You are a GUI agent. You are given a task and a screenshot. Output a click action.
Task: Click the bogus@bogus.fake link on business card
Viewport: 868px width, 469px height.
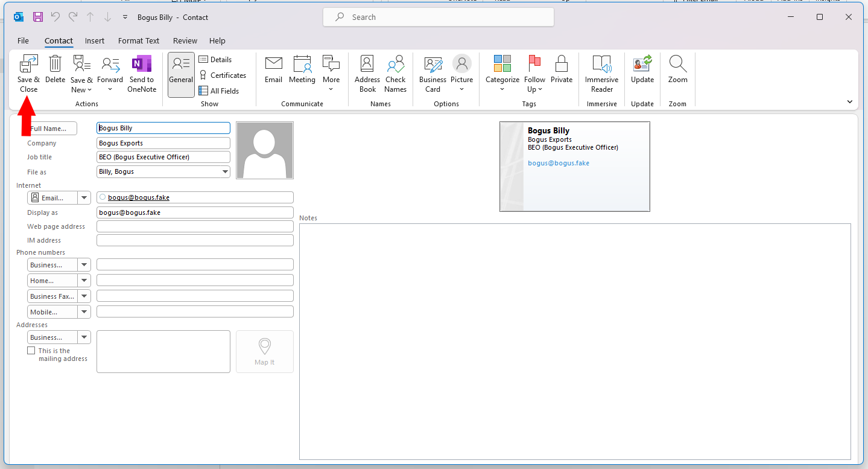click(x=559, y=163)
